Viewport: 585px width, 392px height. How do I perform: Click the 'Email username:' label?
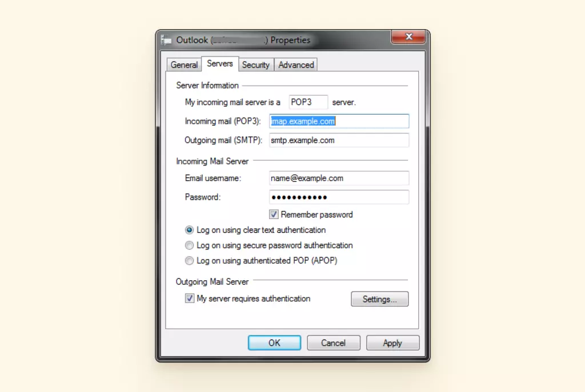click(213, 178)
